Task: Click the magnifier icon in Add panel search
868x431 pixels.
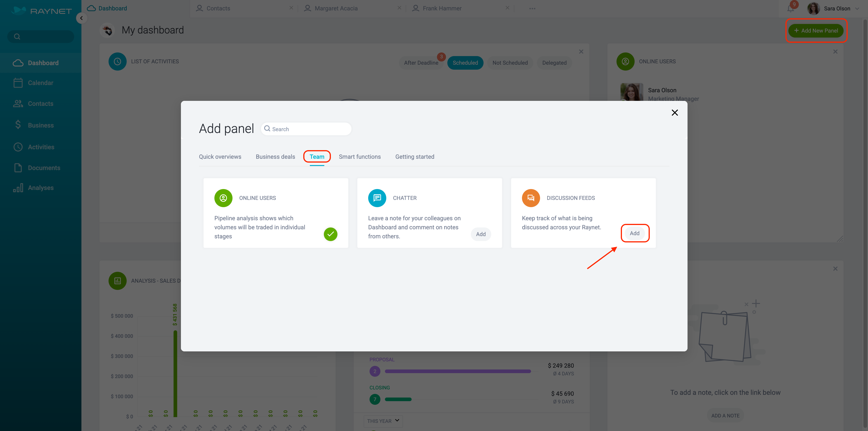Action: (x=267, y=129)
